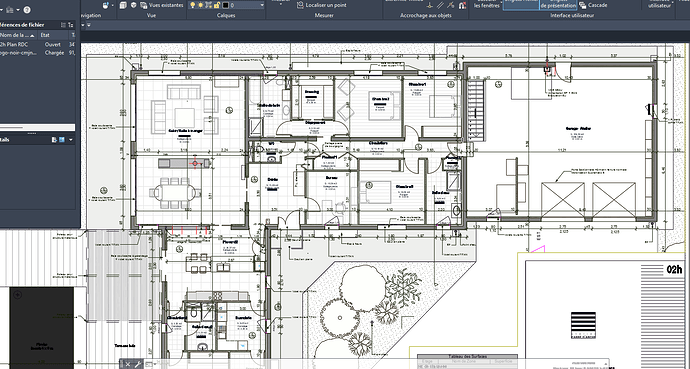Screen dimensions: 690x369
Task: Click the mouse navigation icon
Action: click(105, 5)
